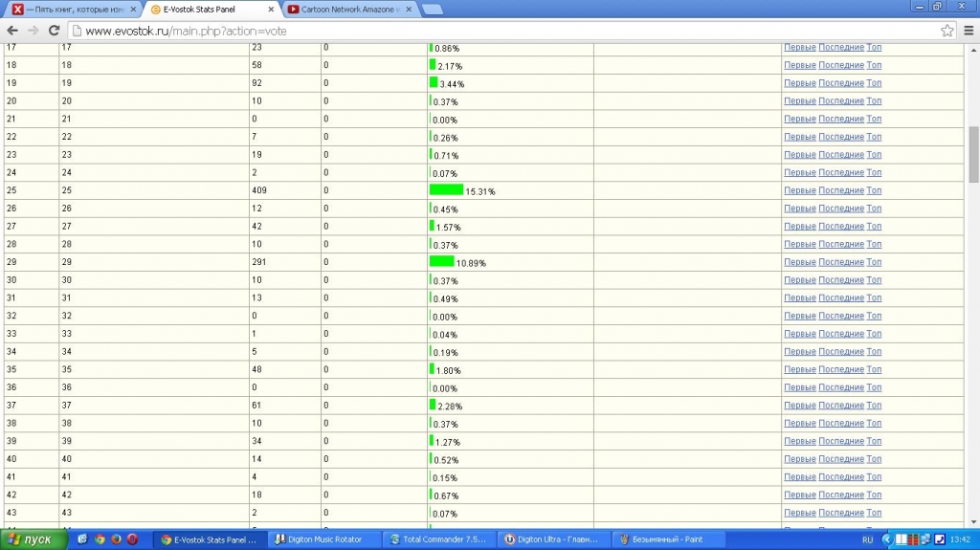Click the Топ link in row 19
This screenshot has width=980, height=550.
(874, 83)
